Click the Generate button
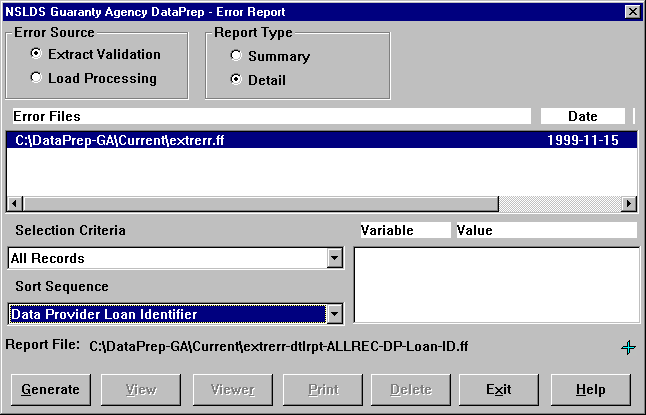The height and width of the screenshot is (415, 646). coord(49,389)
